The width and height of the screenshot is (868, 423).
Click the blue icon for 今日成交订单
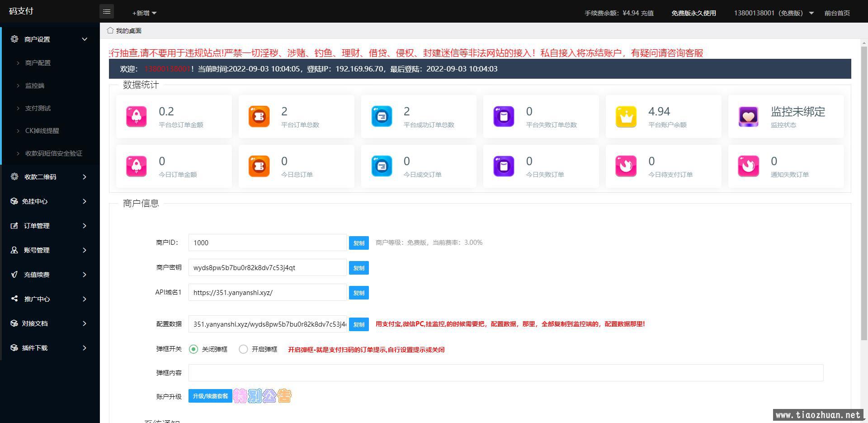click(382, 166)
